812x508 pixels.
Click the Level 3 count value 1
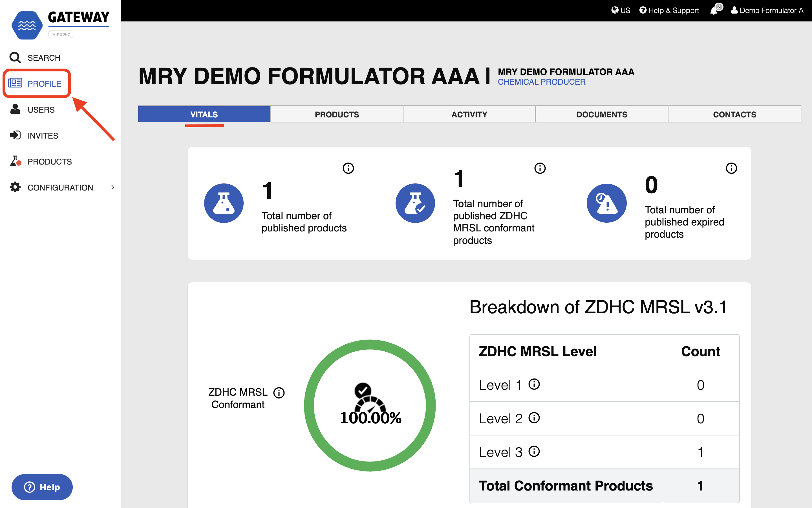(x=700, y=452)
